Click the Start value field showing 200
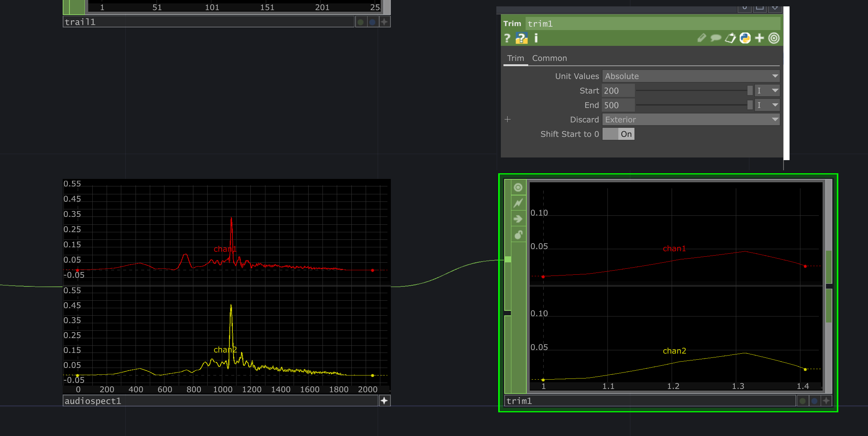This screenshot has width=868, height=436. tap(618, 91)
